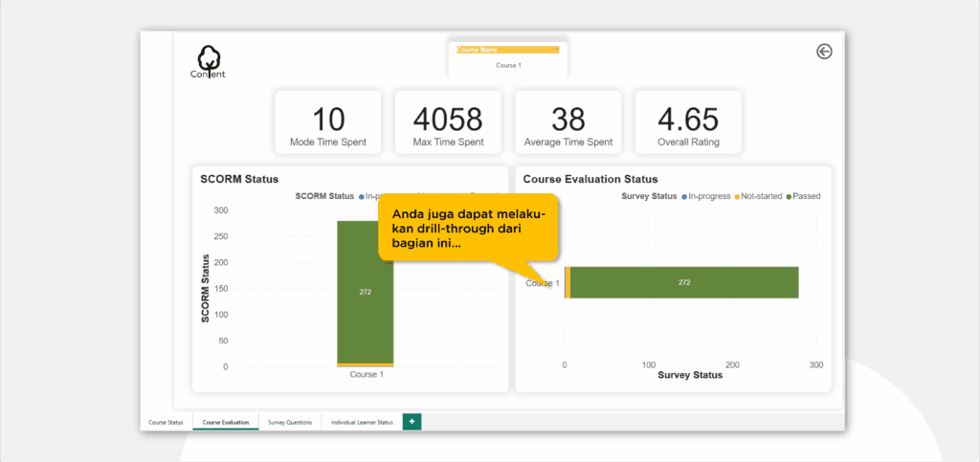Click green 272 column in SCORM Status chart

[366, 292]
